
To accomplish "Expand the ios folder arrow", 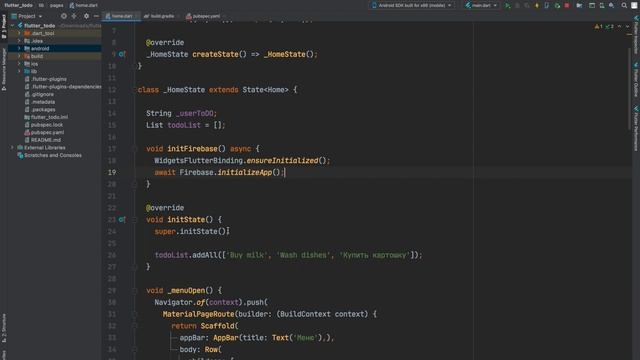I will 19,64.
